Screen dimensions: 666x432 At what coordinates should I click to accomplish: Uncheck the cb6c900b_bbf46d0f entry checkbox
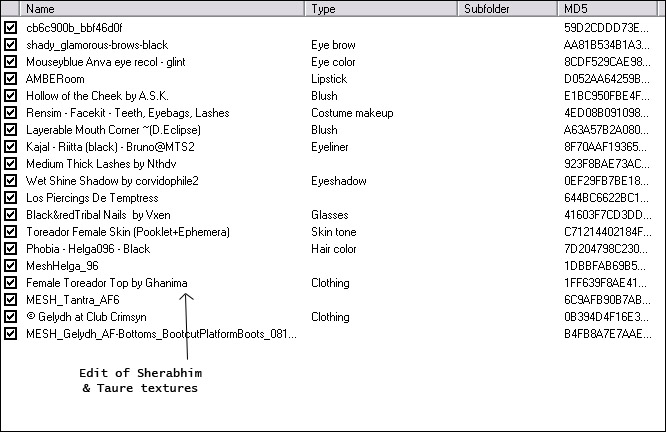click(x=10, y=28)
